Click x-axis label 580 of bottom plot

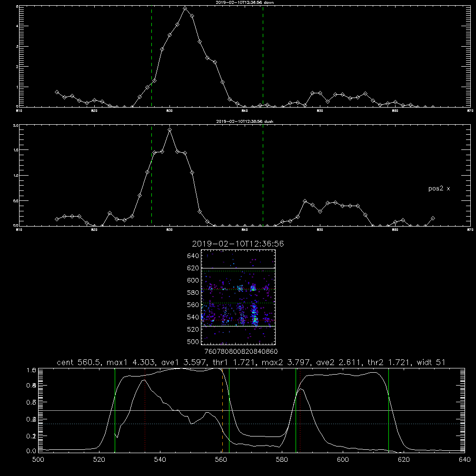[282, 460]
